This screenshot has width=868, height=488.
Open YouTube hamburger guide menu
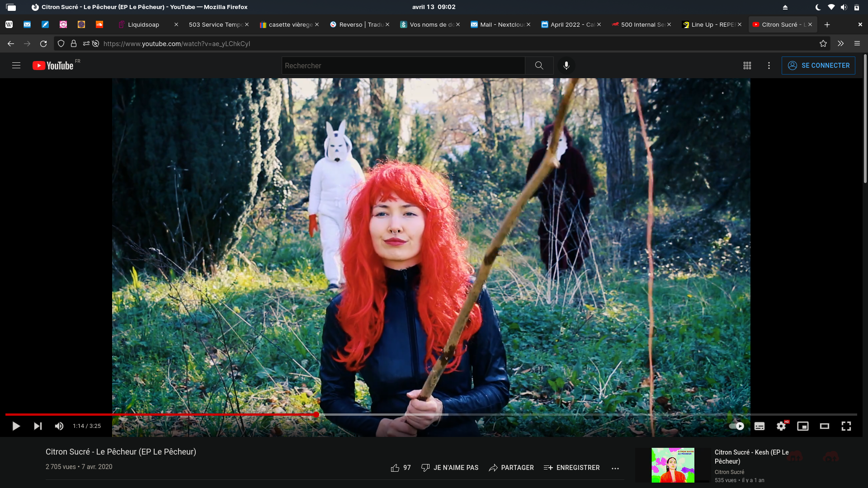(16, 66)
